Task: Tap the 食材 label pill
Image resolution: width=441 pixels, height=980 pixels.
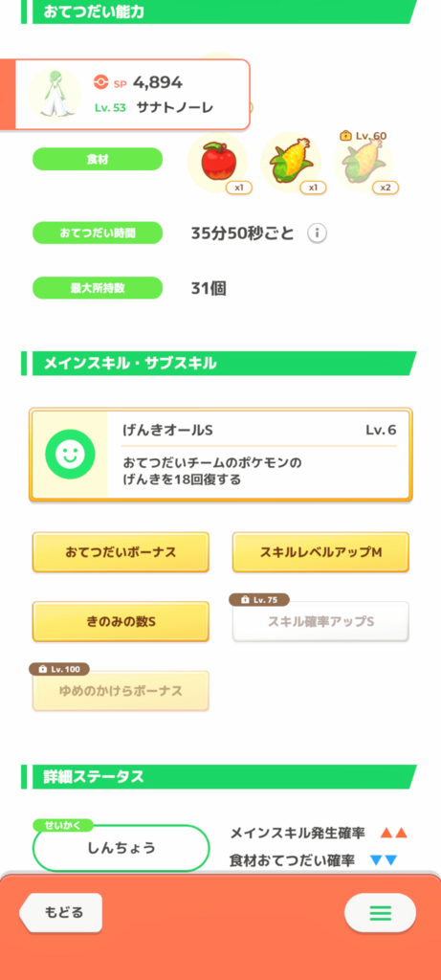Action: (98, 160)
